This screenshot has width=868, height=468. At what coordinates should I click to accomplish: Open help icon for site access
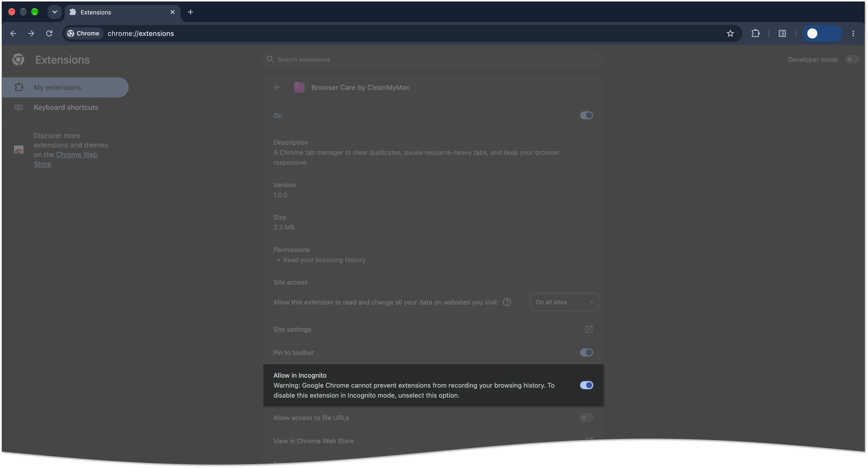click(x=507, y=302)
